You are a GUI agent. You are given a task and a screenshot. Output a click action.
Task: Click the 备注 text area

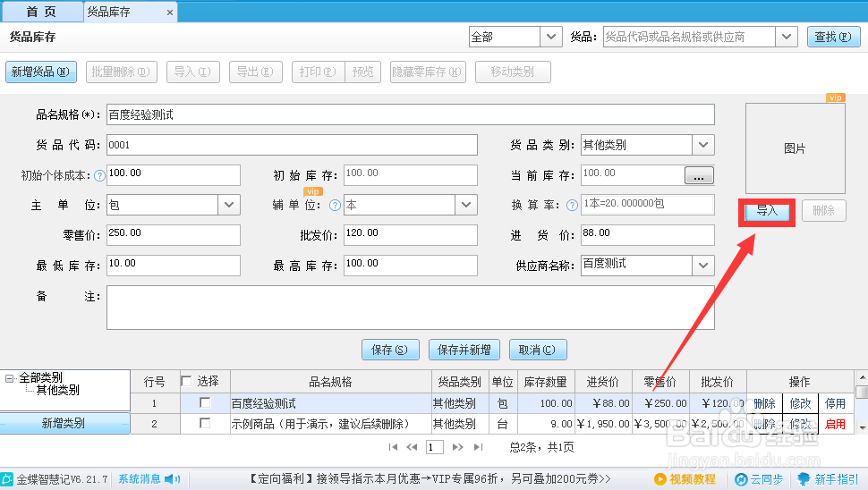(x=410, y=308)
